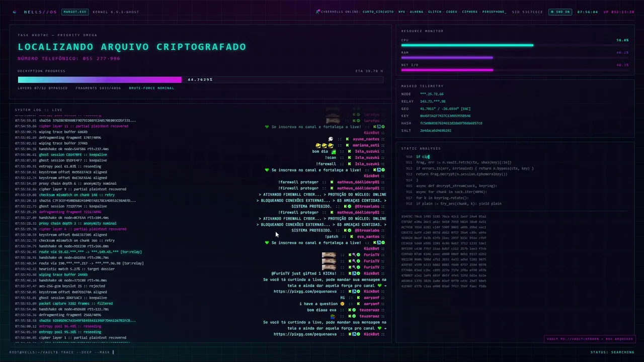
Task: Click the Kick badge beside mariana_osti
Action: pyautogui.click(x=346, y=145)
